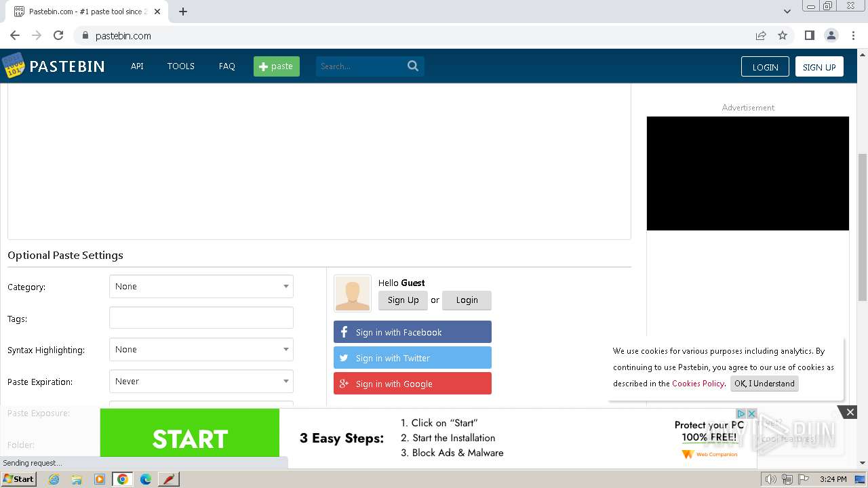Image resolution: width=868 pixels, height=488 pixels.
Task: Share this page icon
Action: pyautogui.click(x=761, y=35)
